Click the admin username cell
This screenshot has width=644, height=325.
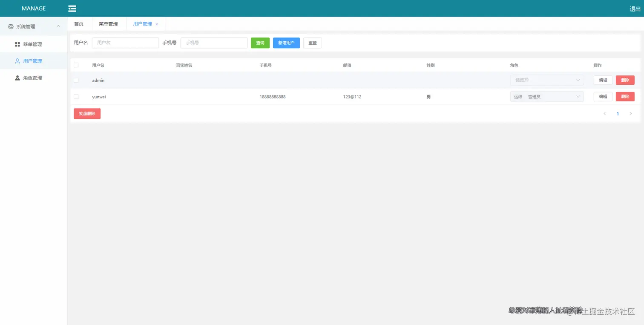tap(98, 80)
